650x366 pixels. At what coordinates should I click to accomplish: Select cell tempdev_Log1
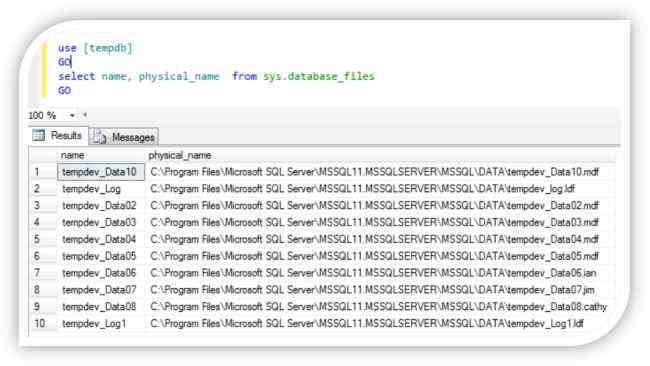point(101,324)
